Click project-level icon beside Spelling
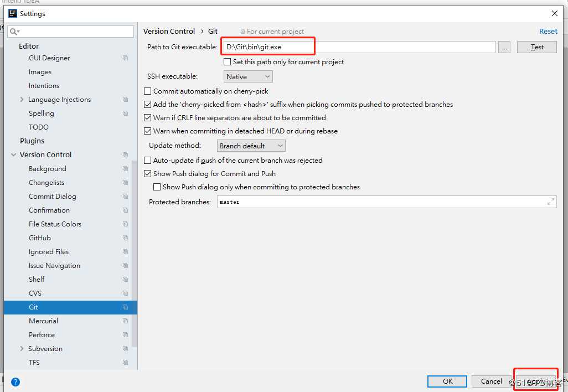The image size is (568, 392). [125, 114]
